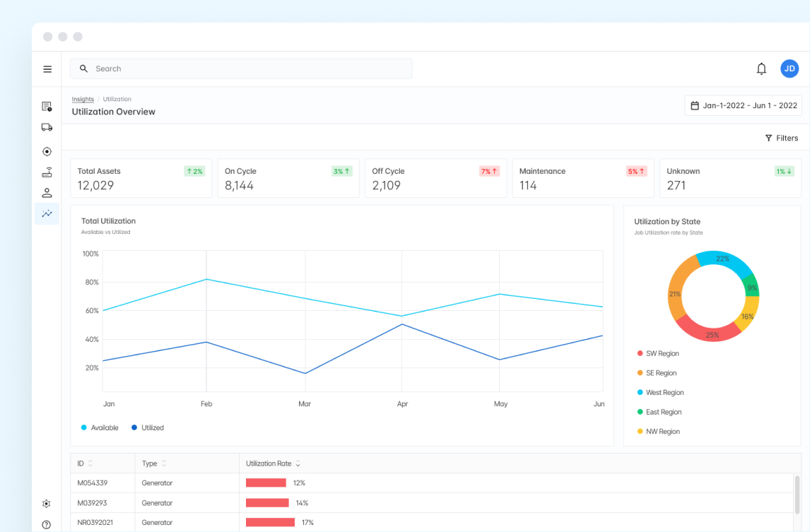Screen dimensions: 810x532
Task: Open the user profile sidebar icon
Action: click(47, 193)
